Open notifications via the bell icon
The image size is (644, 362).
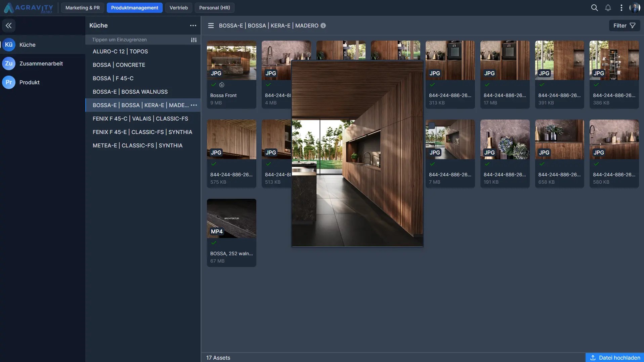(x=608, y=7)
